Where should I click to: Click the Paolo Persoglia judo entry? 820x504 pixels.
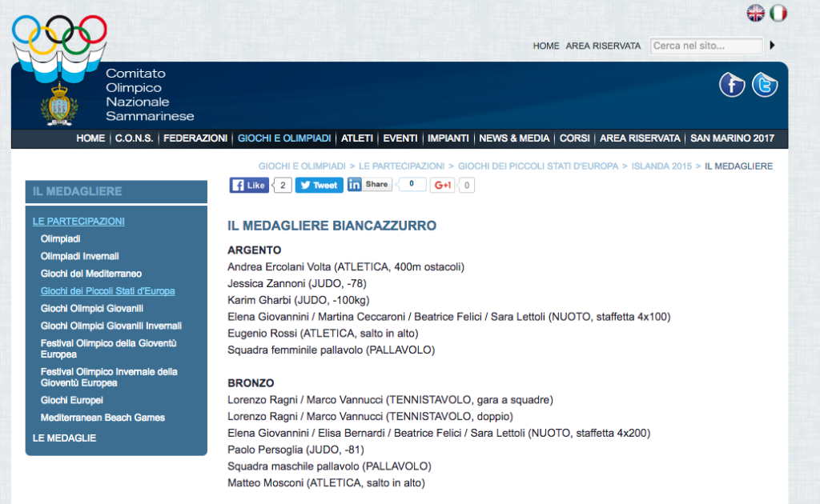(x=295, y=450)
